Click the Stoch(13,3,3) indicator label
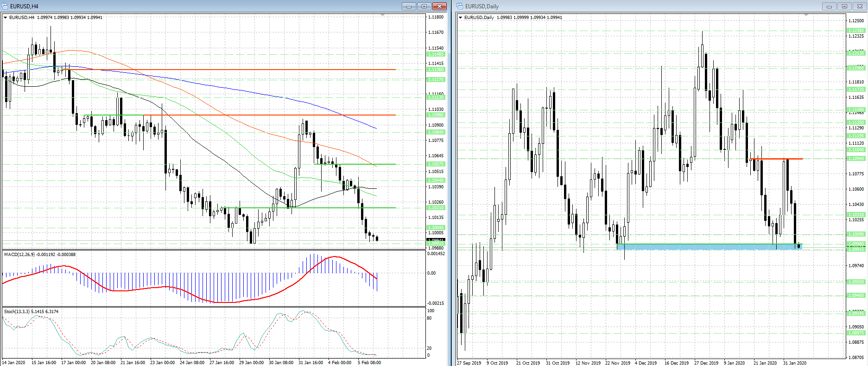 pyautogui.click(x=32, y=311)
